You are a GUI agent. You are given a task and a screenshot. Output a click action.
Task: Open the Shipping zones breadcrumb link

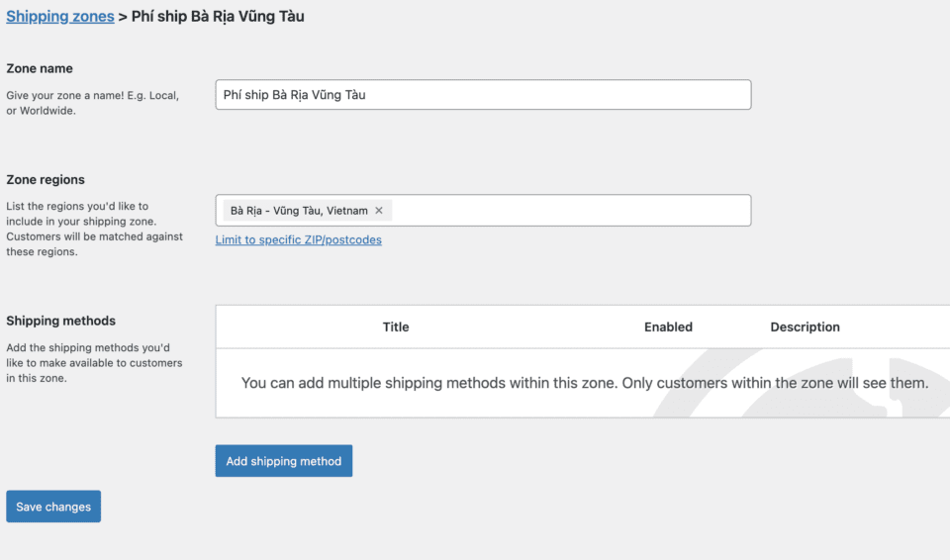[60, 16]
